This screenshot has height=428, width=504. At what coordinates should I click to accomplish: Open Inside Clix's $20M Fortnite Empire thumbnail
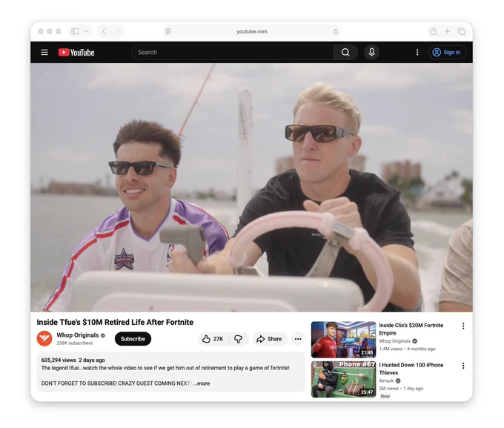pyautogui.click(x=343, y=339)
